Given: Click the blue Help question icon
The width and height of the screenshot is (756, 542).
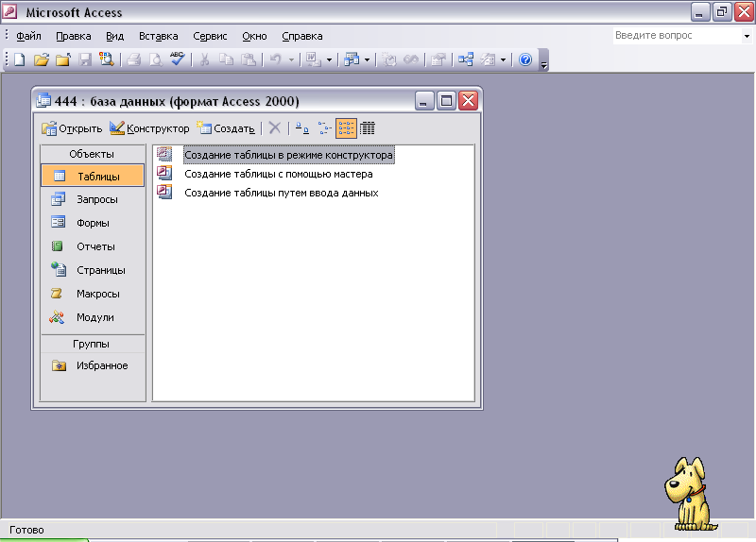Looking at the screenshot, I should 525,59.
